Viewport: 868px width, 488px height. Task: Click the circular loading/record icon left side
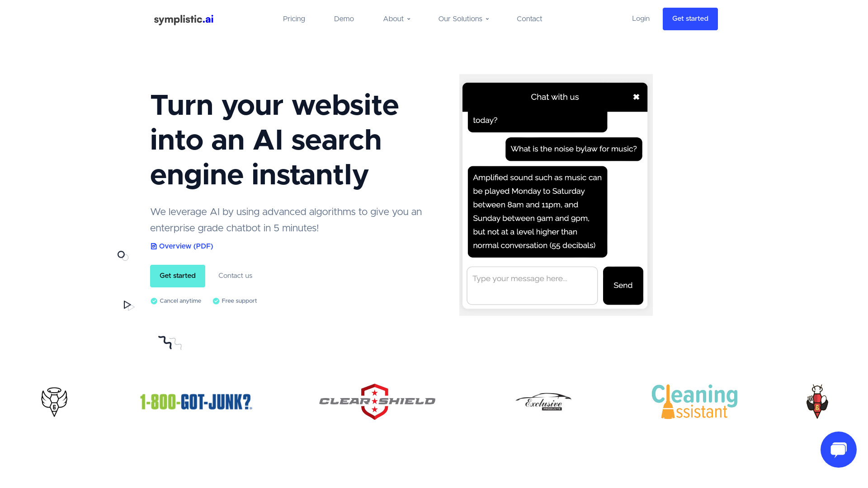coord(121,254)
